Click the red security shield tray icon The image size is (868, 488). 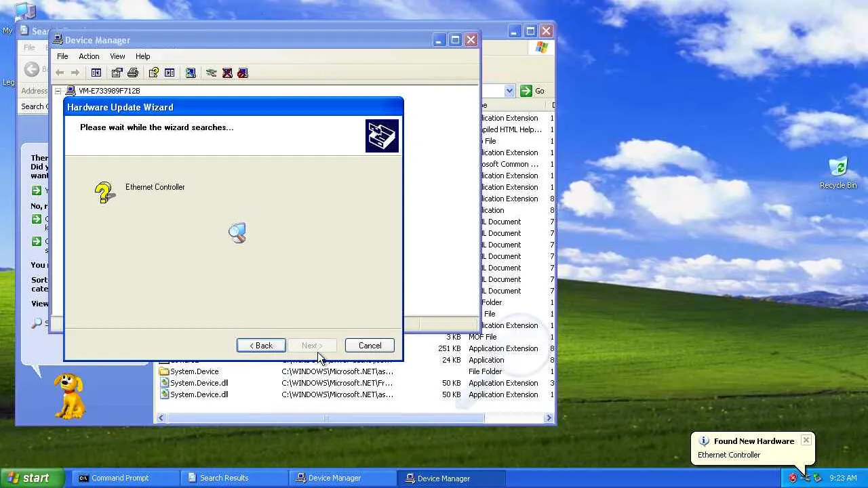tap(793, 478)
